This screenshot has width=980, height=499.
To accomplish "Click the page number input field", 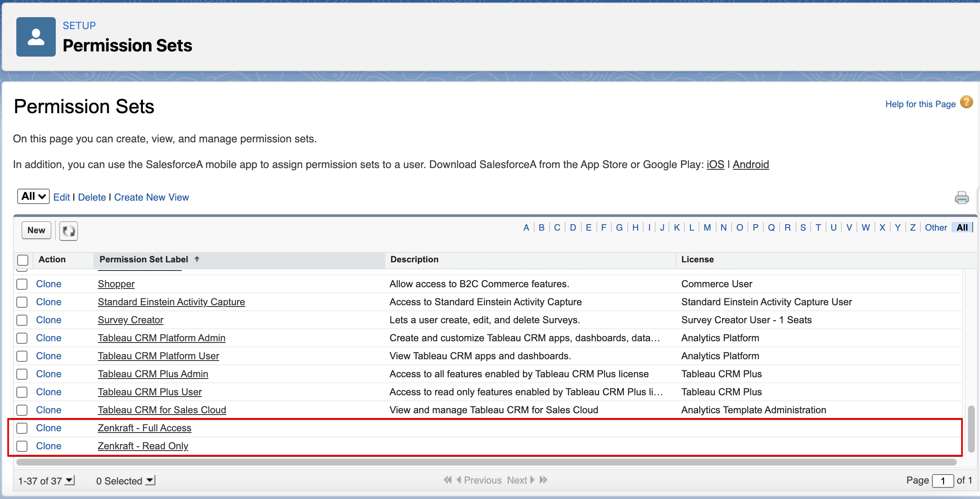I will pos(943,481).
